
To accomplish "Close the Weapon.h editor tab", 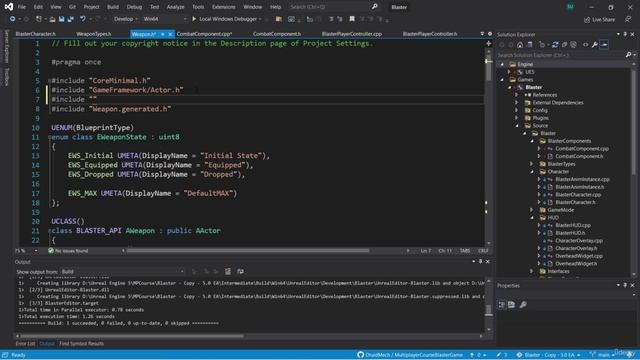I will (x=170, y=34).
